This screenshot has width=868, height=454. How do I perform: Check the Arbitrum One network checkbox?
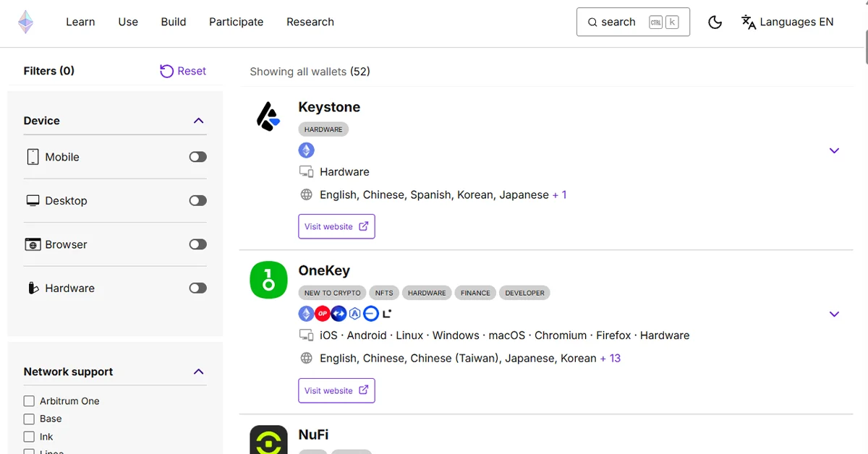[x=29, y=401]
